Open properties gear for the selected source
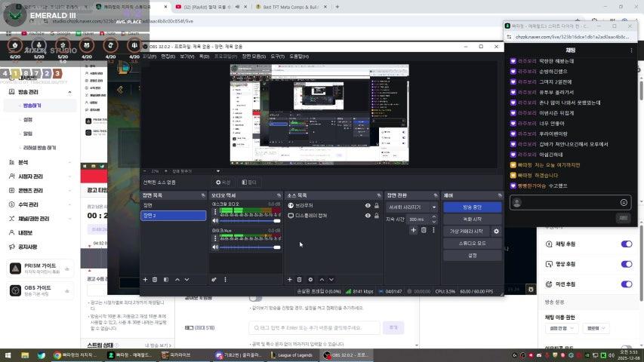This screenshot has width=644, height=362. [x=310, y=280]
